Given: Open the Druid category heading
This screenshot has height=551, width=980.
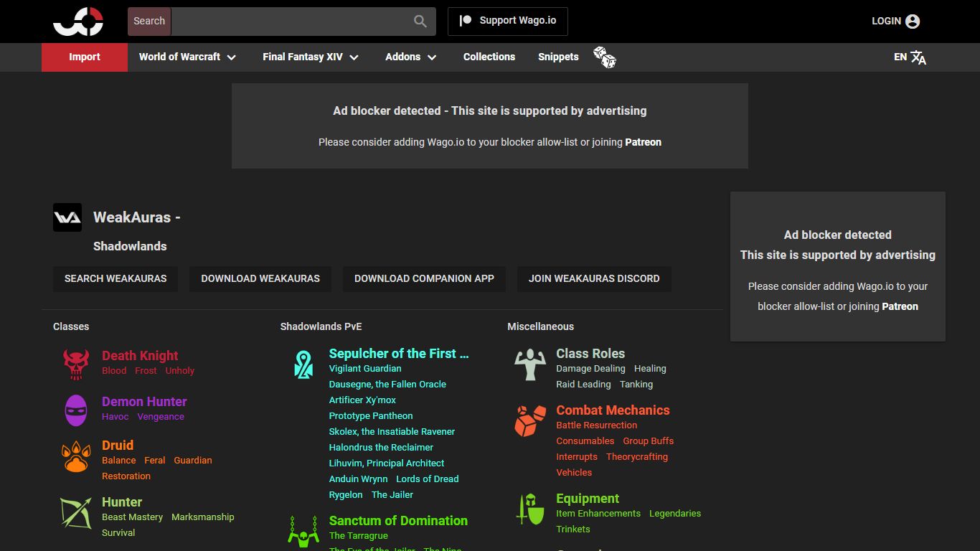Looking at the screenshot, I should tap(118, 446).
